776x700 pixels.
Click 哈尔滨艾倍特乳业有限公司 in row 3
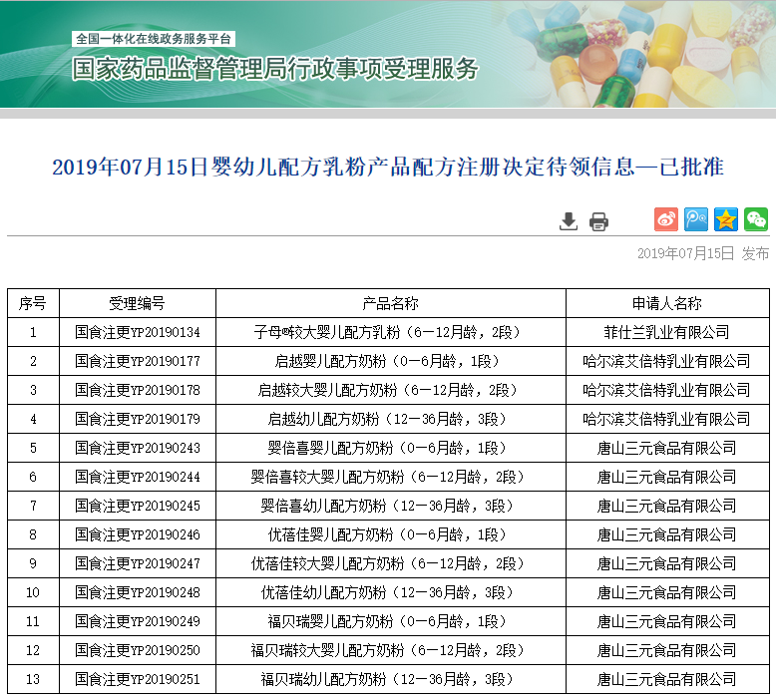pos(667,390)
